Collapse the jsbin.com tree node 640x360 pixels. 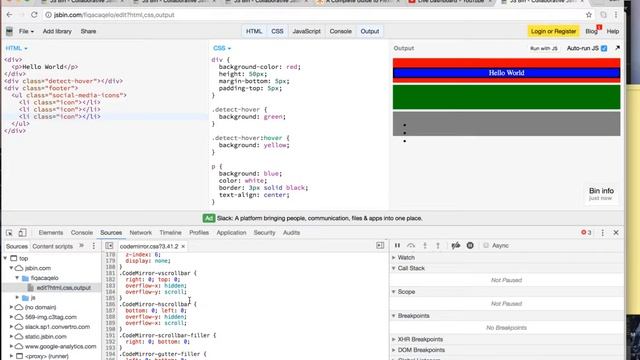point(11,268)
